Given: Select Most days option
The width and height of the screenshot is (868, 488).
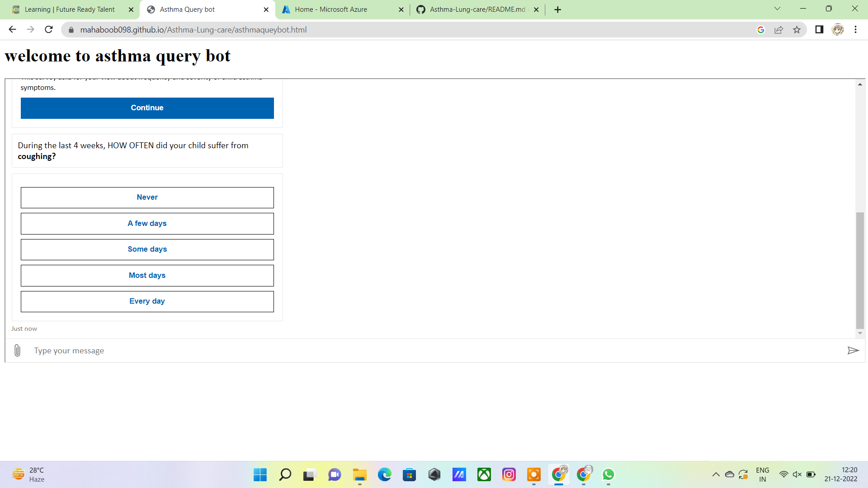Looking at the screenshot, I should 147,276.
